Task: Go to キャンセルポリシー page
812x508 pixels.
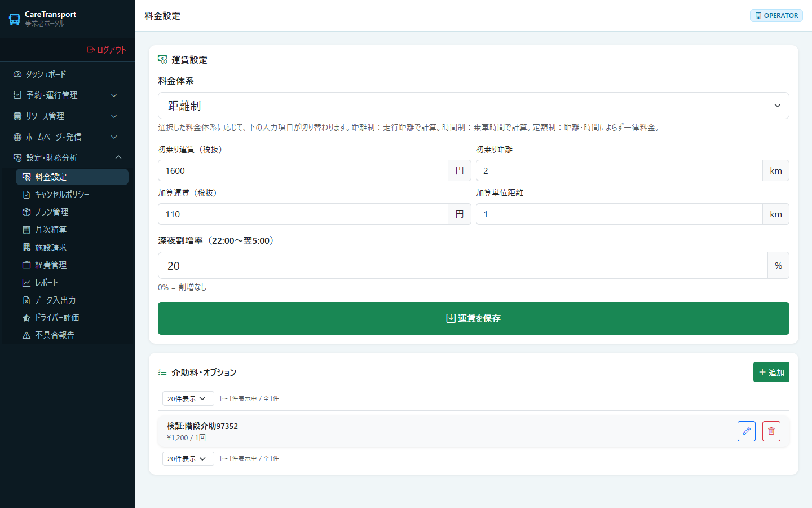Action: pyautogui.click(x=72, y=194)
